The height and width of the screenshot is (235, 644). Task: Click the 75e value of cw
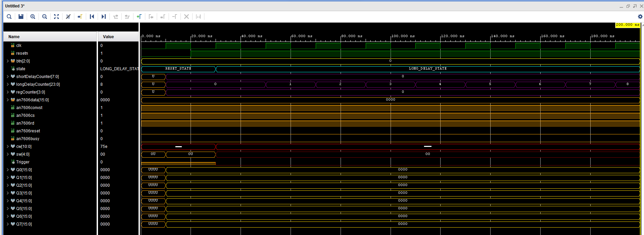[104, 147]
